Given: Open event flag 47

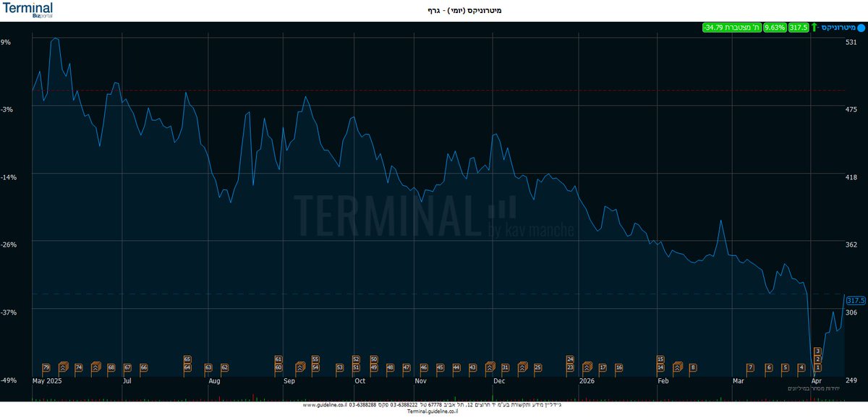Looking at the screenshot, I should point(407,367).
